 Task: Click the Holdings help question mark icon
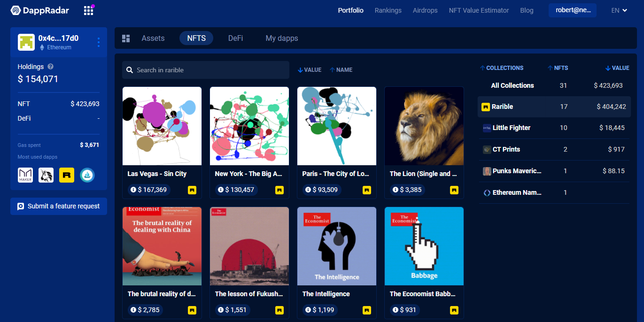click(x=51, y=67)
